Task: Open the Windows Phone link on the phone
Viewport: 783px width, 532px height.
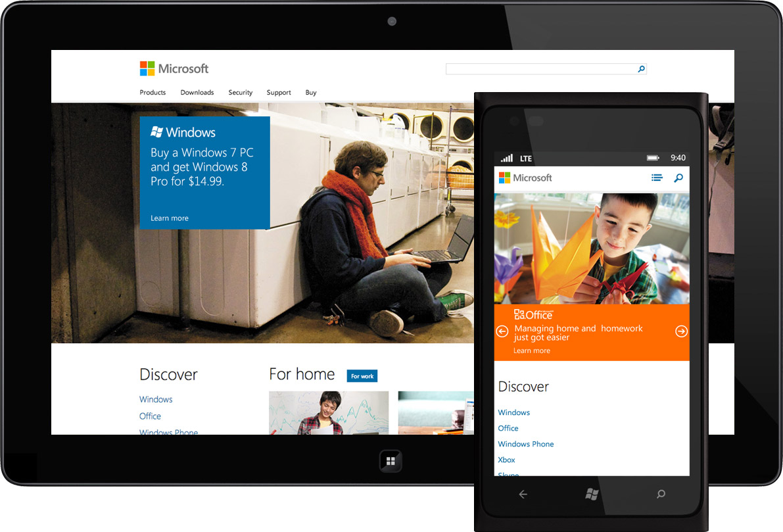Action: 526,444
